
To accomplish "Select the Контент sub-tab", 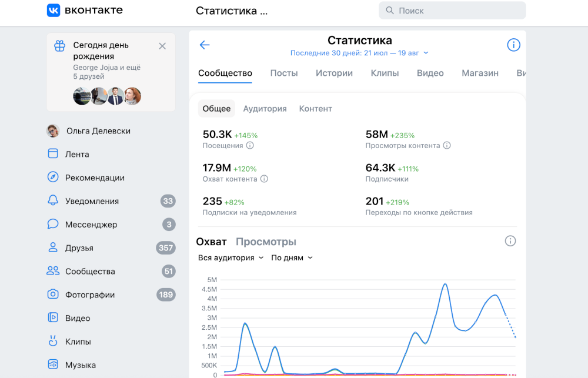I will coord(315,109).
